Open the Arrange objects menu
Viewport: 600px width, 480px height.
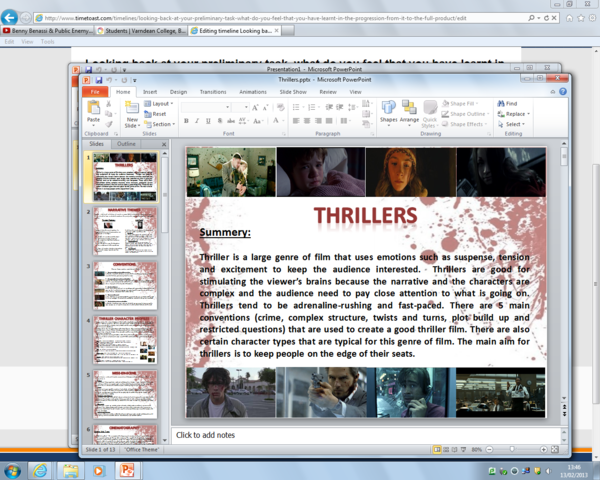pyautogui.click(x=409, y=111)
